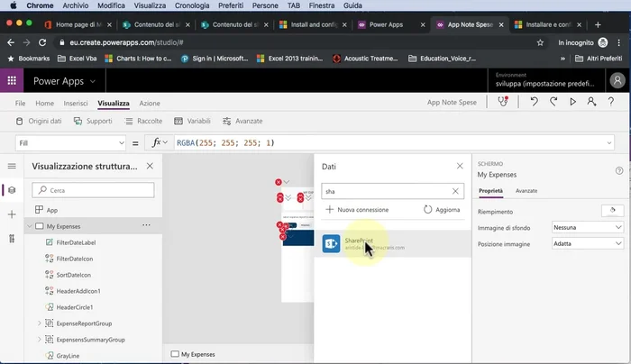Viewport: 631px width, 364px height.
Task: Undo the last action
Action: [x=535, y=103]
